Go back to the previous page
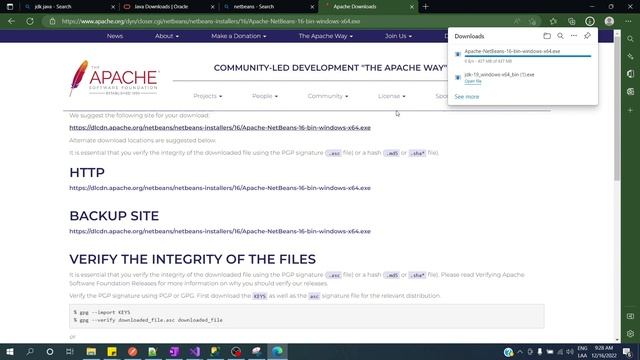 pos(11,21)
